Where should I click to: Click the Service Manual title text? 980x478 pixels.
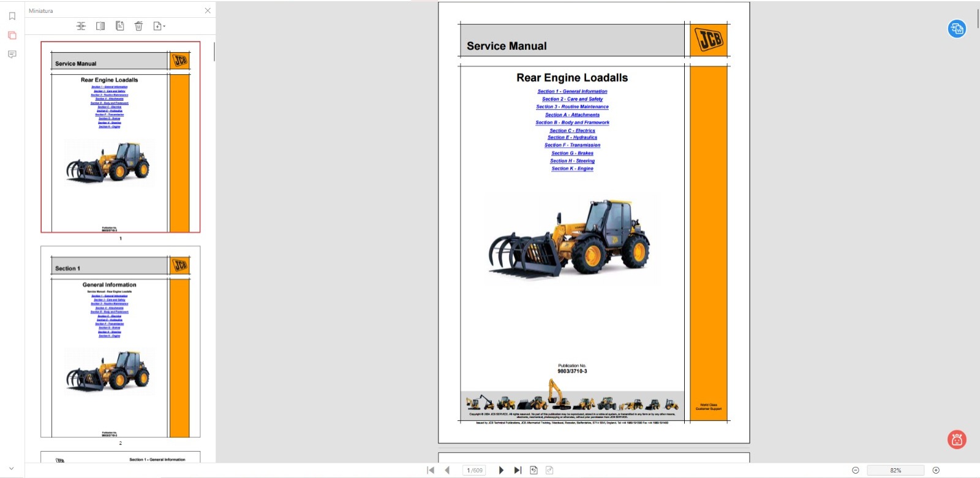pos(507,46)
